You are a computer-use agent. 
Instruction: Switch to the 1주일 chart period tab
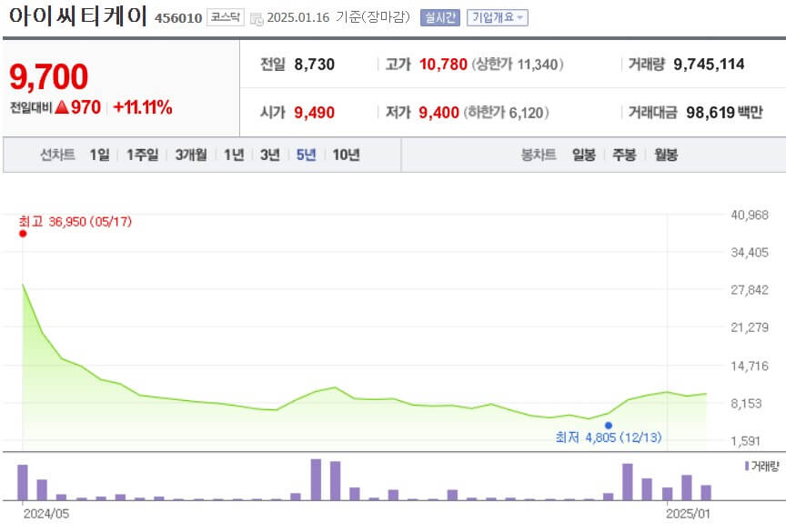pyautogui.click(x=144, y=155)
